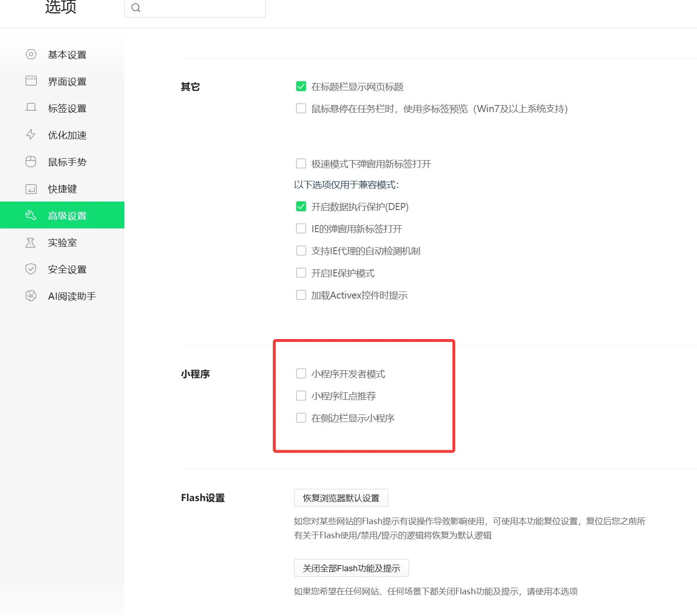Click 恢复浏览器默认设置 button
The image size is (697, 616).
click(x=341, y=498)
